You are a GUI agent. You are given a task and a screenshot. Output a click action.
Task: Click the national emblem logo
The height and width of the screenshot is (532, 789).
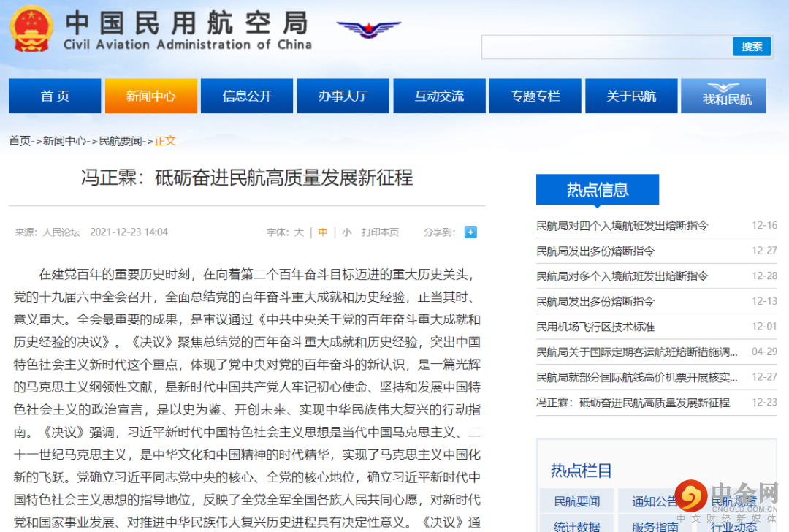[31, 30]
